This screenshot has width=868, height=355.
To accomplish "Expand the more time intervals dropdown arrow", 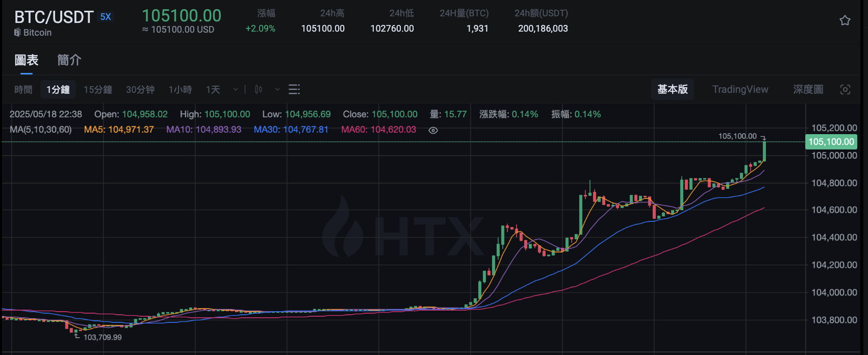I will [x=236, y=90].
